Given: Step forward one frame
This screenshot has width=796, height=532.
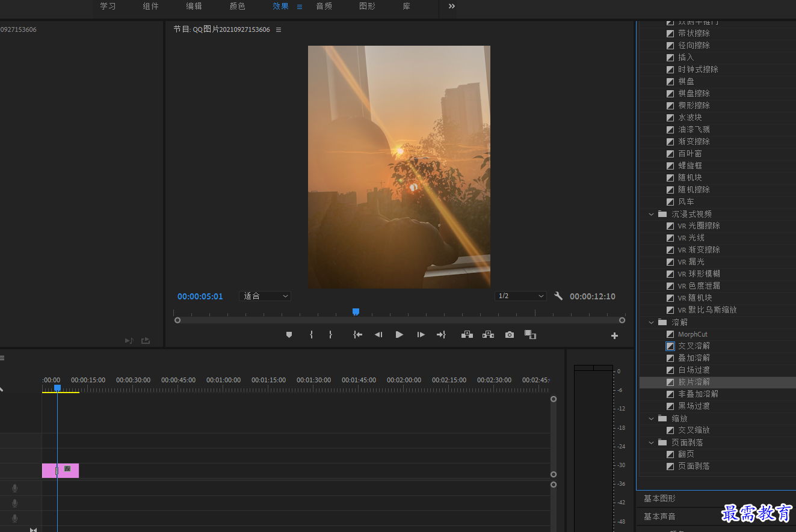Looking at the screenshot, I should [421, 335].
